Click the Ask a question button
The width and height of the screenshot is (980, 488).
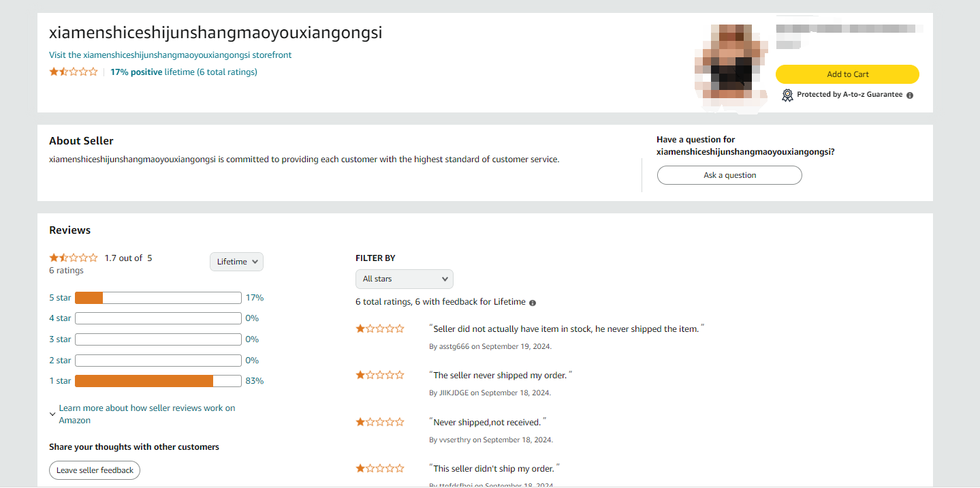coord(729,175)
